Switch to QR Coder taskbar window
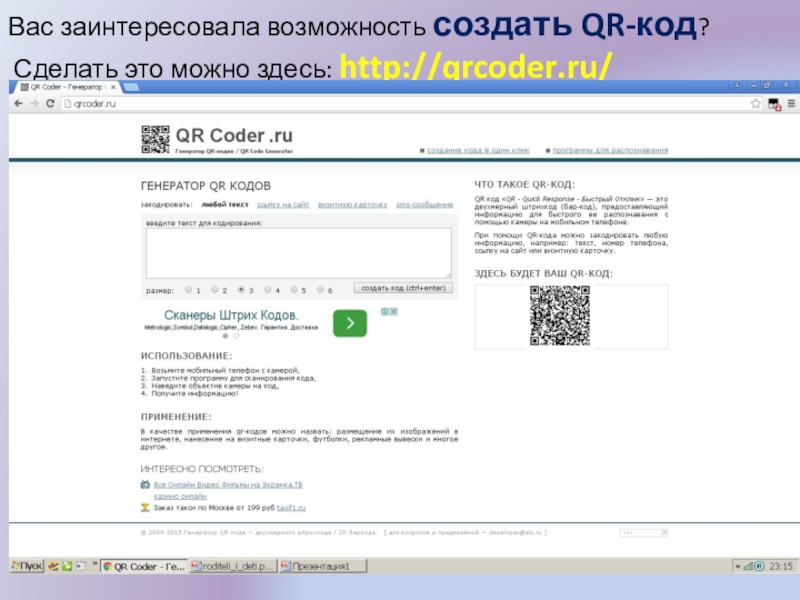This screenshot has width=800, height=600. pyautogui.click(x=144, y=566)
